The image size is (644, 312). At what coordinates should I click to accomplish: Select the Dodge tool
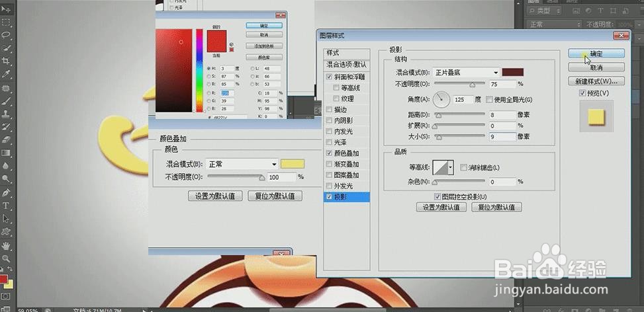click(6, 178)
